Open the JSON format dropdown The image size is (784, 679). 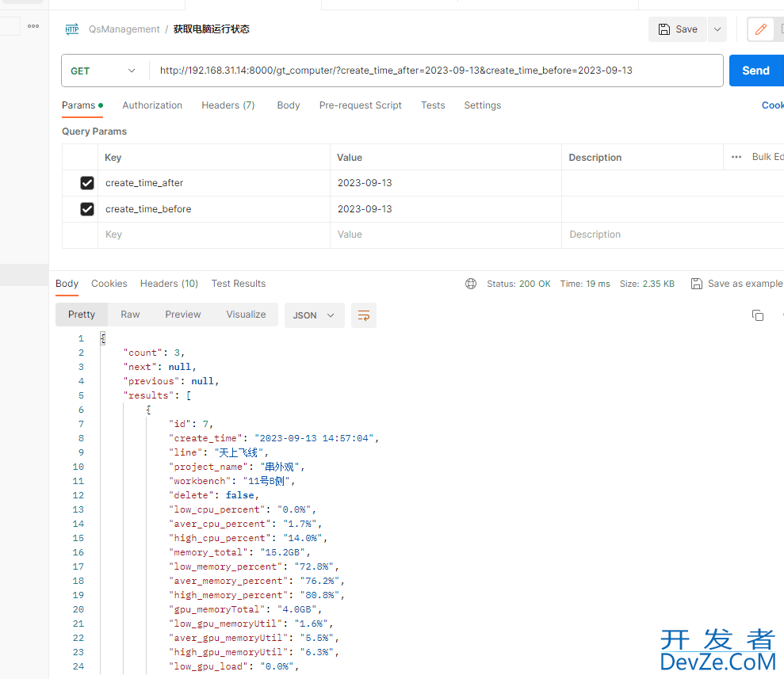point(314,315)
